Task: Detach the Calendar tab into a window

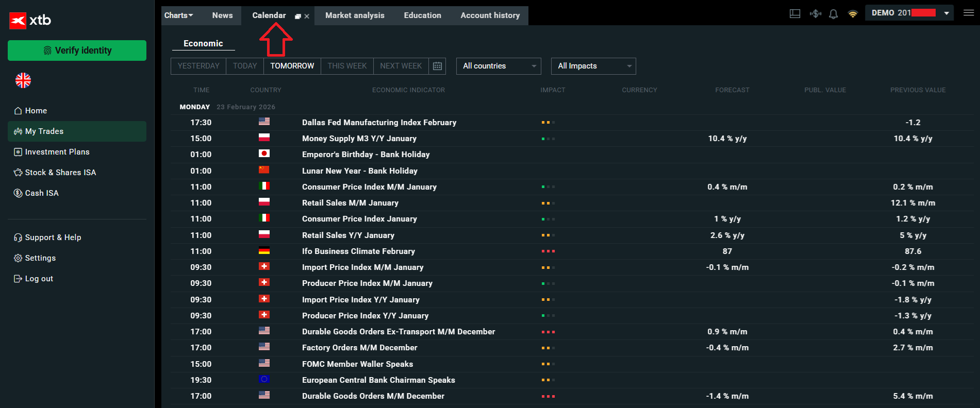Action: (297, 16)
